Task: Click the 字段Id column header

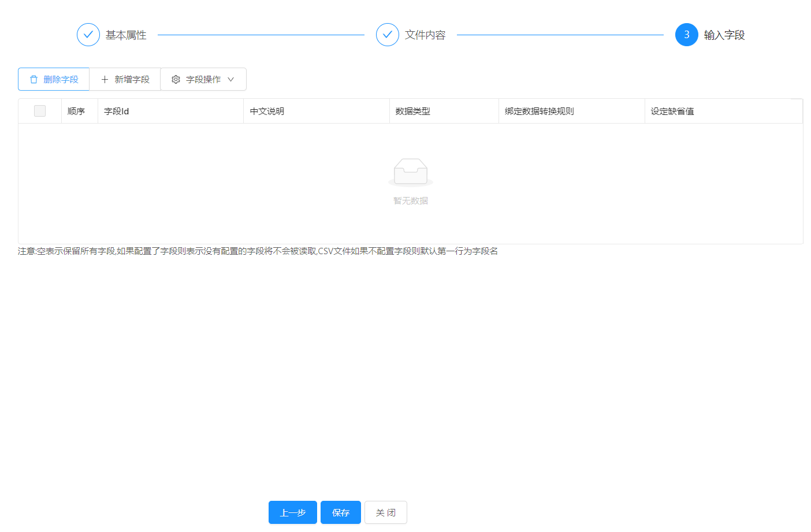Action: point(117,111)
